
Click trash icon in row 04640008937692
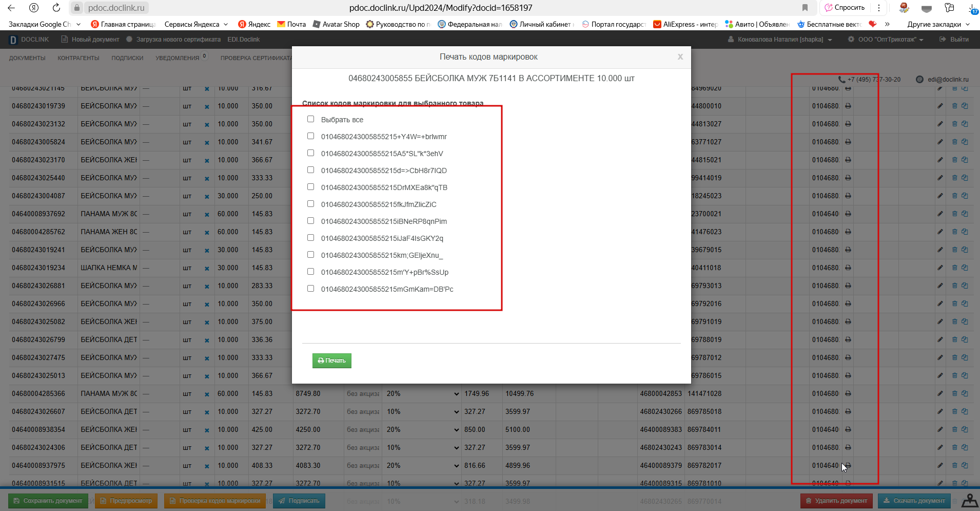click(955, 214)
